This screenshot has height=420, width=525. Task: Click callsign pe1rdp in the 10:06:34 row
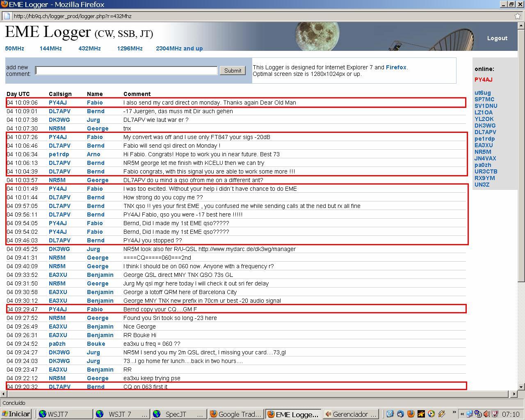[x=59, y=154]
